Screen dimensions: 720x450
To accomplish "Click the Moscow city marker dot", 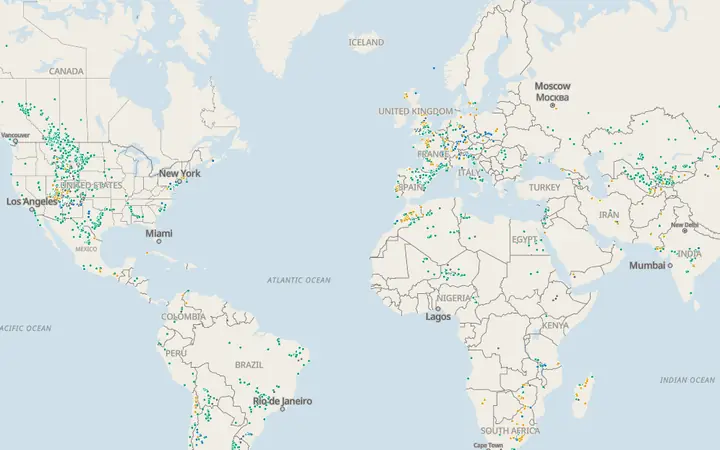I will click(x=552, y=106).
